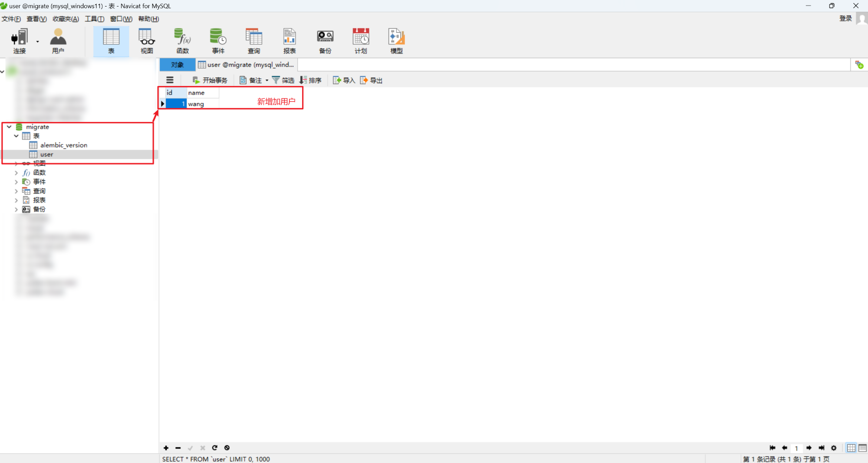Select the 视图 (Views) toolbar icon
Viewport: 868px width, 463px height.
pos(146,40)
